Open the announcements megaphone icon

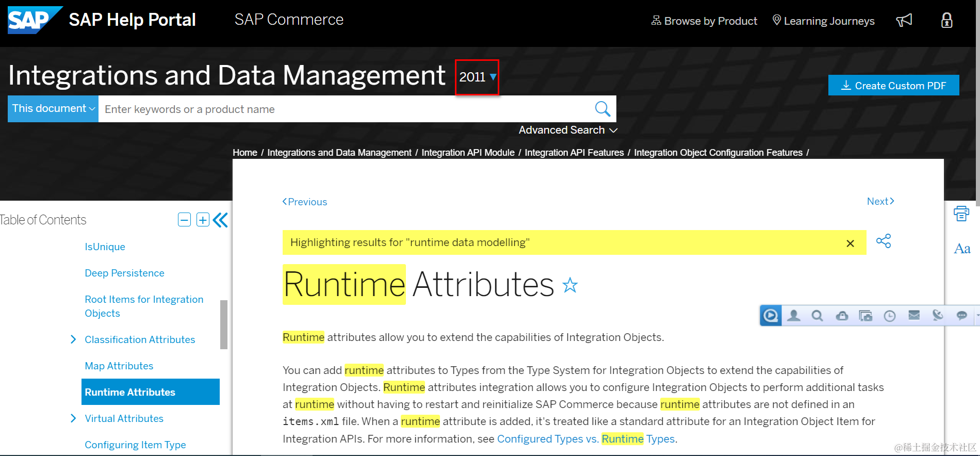click(904, 21)
